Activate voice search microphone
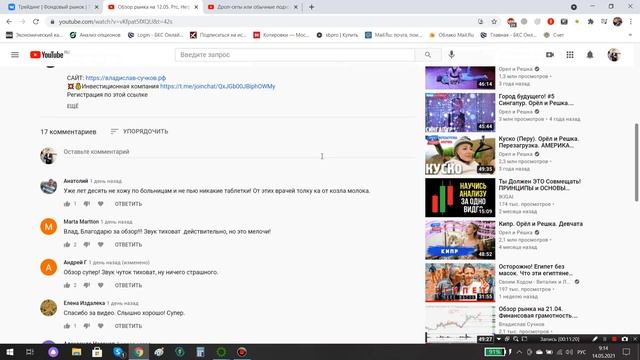 (451, 55)
